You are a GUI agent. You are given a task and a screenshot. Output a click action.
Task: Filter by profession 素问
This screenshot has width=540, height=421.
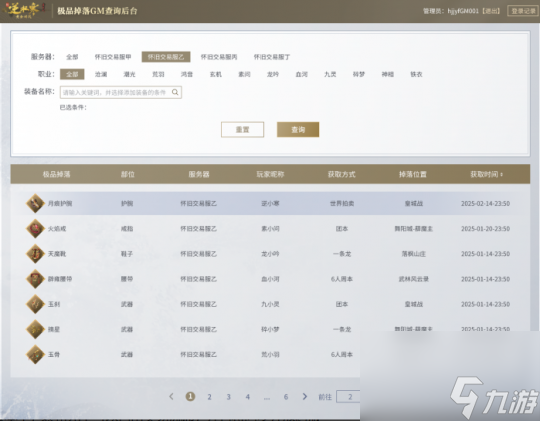pyautogui.click(x=244, y=74)
